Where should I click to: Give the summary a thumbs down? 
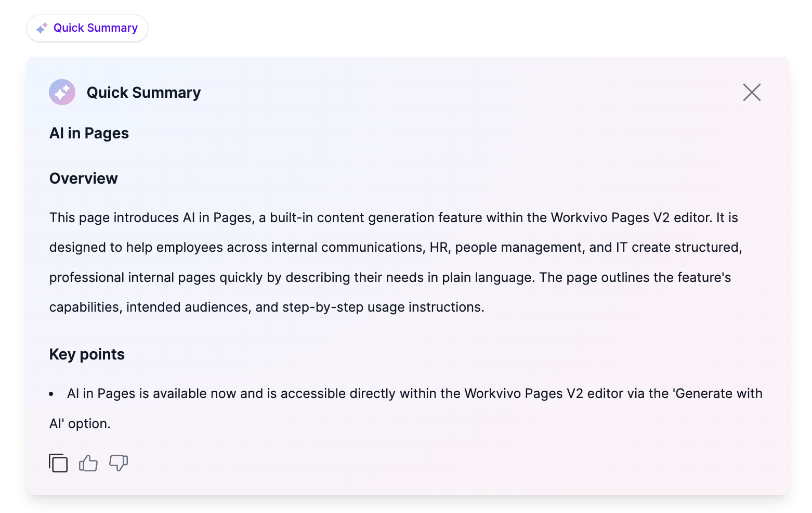click(119, 463)
